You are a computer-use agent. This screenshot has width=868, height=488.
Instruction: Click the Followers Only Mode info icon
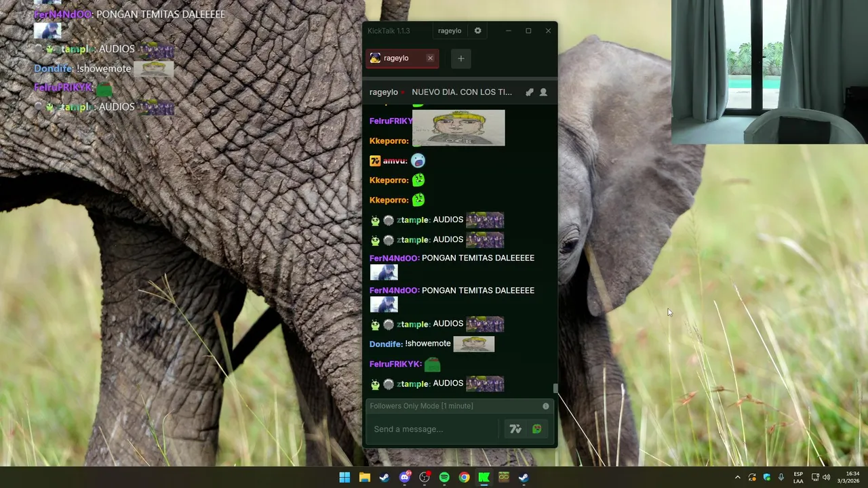(x=546, y=406)
